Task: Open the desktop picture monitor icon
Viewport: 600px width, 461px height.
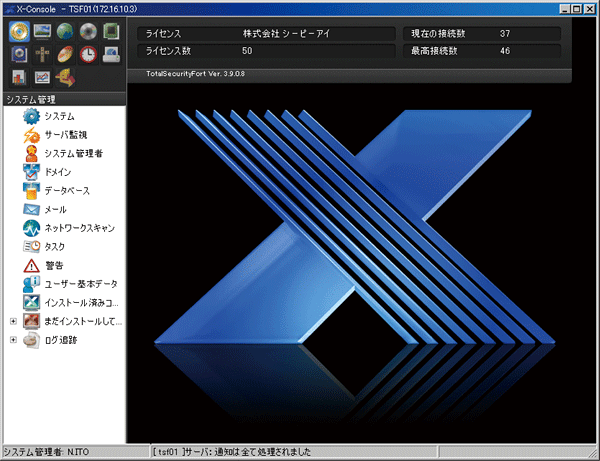Action: (42, 31)
